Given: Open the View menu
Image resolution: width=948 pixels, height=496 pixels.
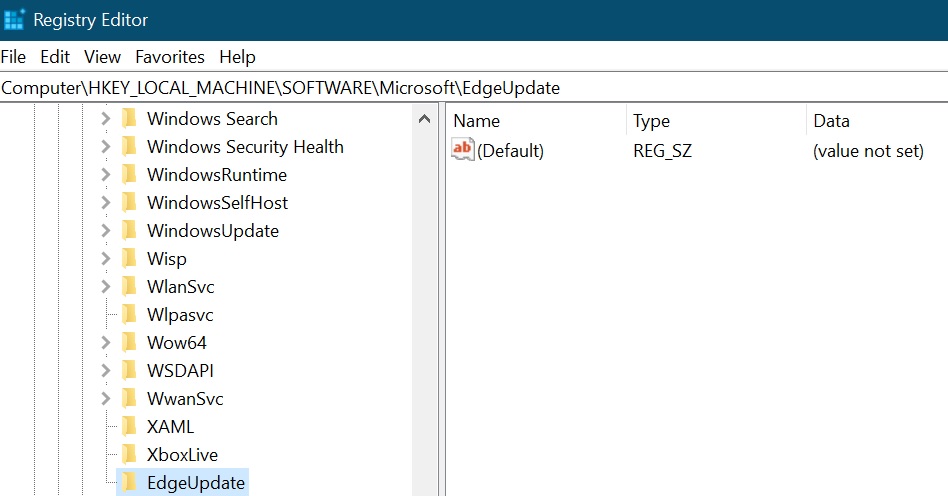Looking at the screenshot, I should pyautogui.click(x=102, y=57).
